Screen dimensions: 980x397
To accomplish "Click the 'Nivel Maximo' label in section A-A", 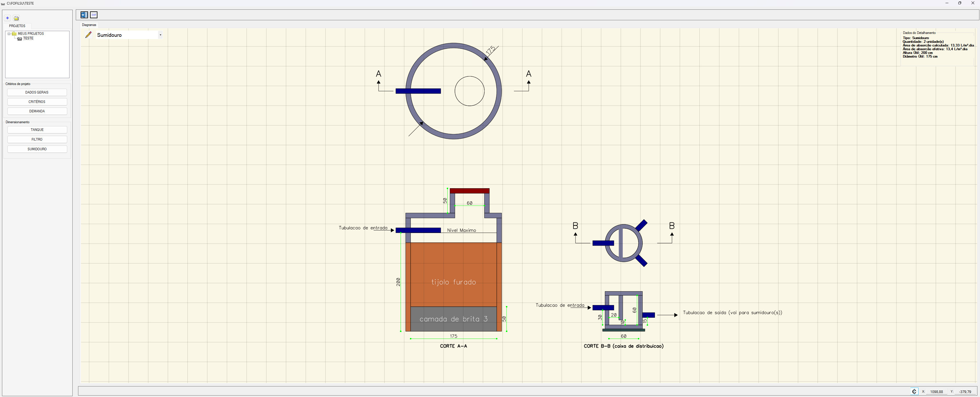I will pos(462,230).
